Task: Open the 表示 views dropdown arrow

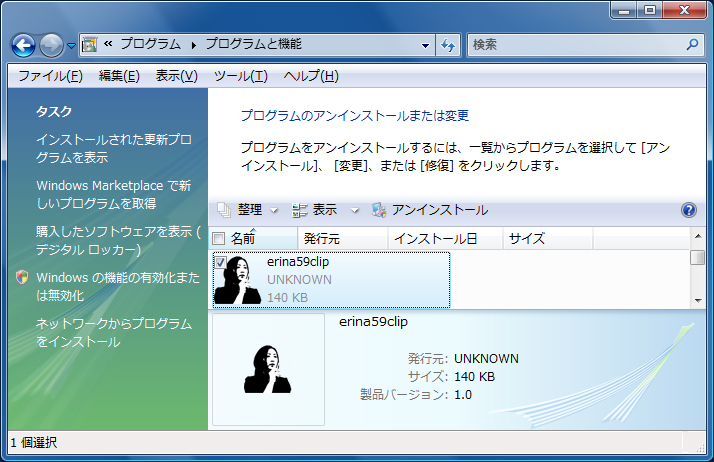Action: click(355, 210)
